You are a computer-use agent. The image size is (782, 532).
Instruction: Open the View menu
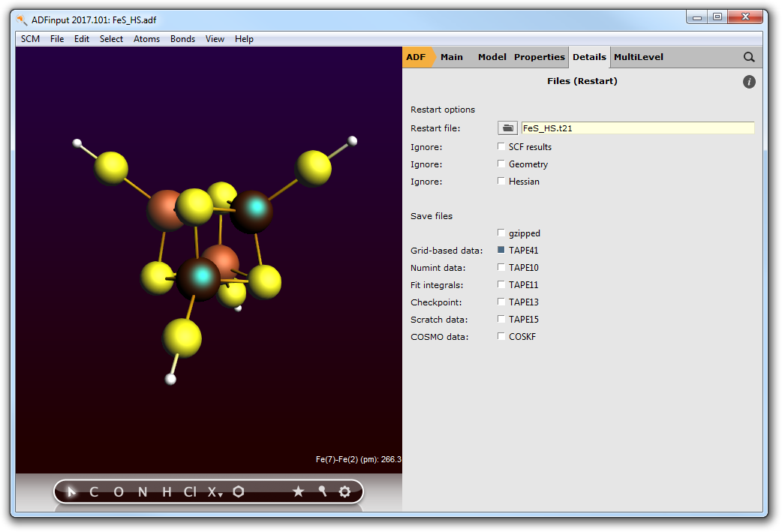(215, 39)
